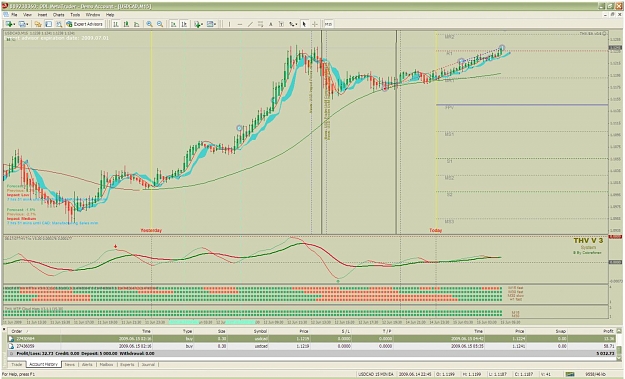Click the red 'Yesterday' label on chart
Viewport: 625px width, 379px height.
pyautogui.click(x=151, y=230)
